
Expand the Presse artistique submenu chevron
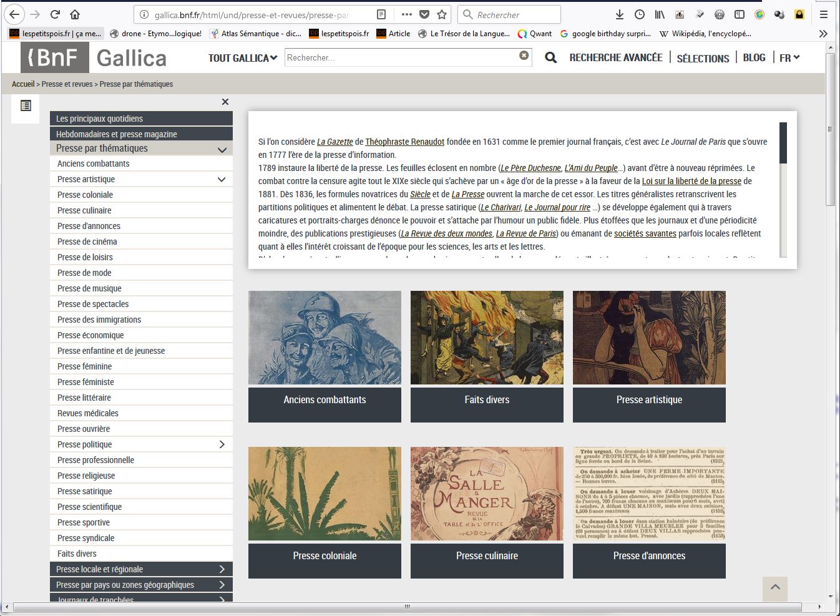221,179
